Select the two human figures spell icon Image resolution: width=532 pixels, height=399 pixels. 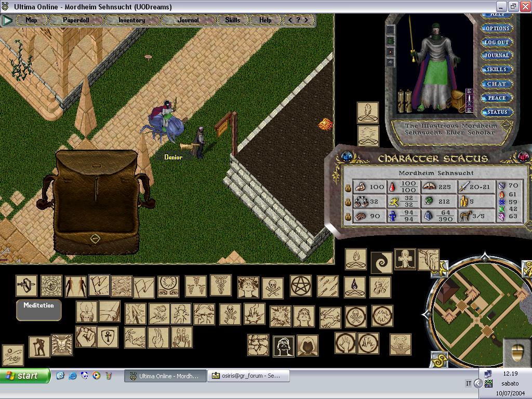click(x=76, y=286)
